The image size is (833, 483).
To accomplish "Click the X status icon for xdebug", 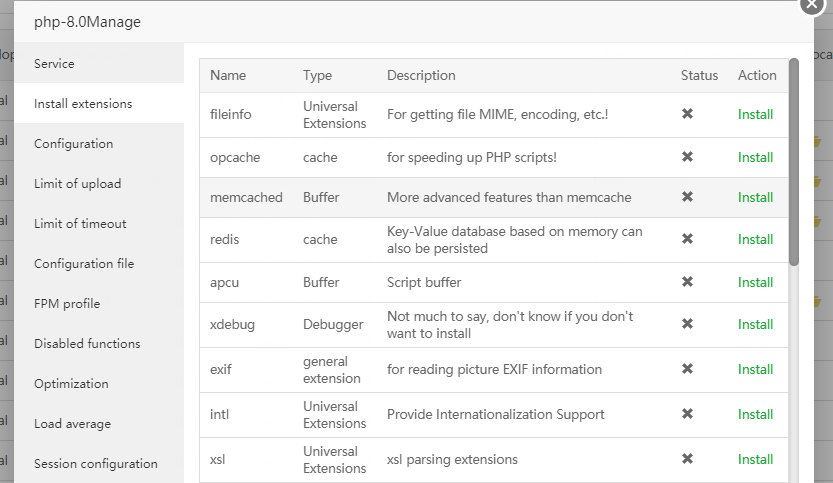I will pyautogui.click(x=687, y=324).
